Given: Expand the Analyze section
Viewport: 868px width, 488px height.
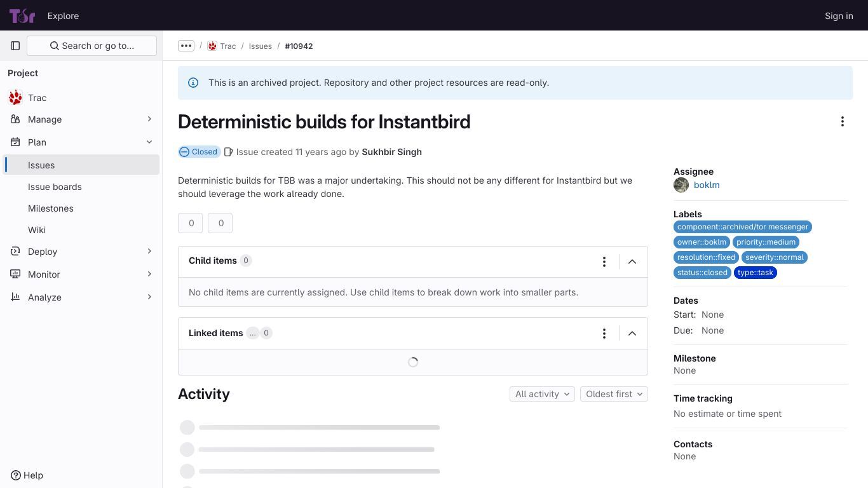Looking at the screenshot, I should (x=149, y=297).
